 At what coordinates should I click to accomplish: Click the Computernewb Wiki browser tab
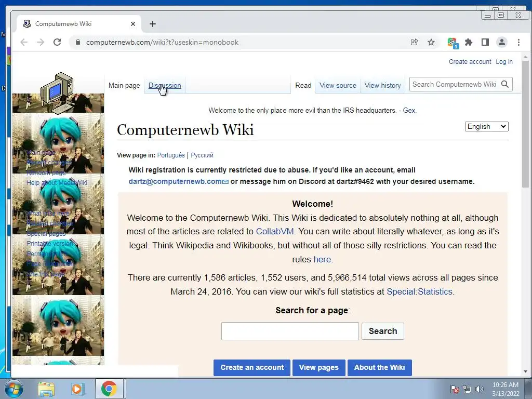click(x=79, y=24)
